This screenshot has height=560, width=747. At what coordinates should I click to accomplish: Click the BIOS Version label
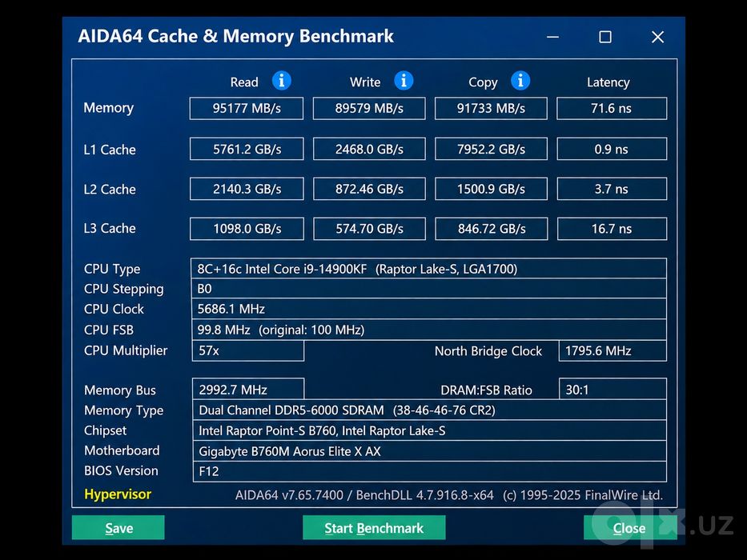(121, 470)
